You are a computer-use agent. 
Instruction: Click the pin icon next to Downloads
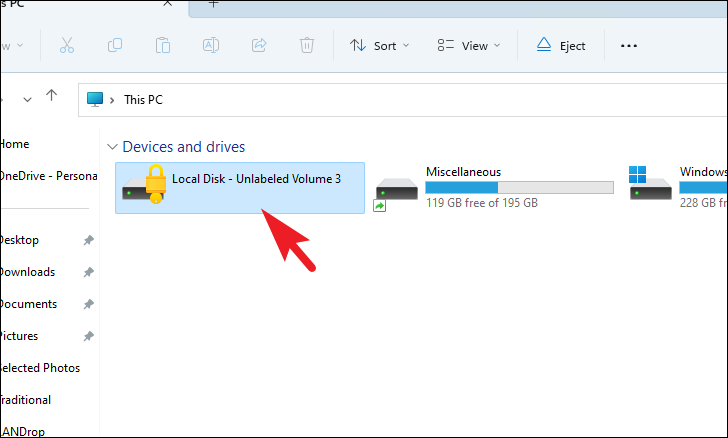point(88,272)
